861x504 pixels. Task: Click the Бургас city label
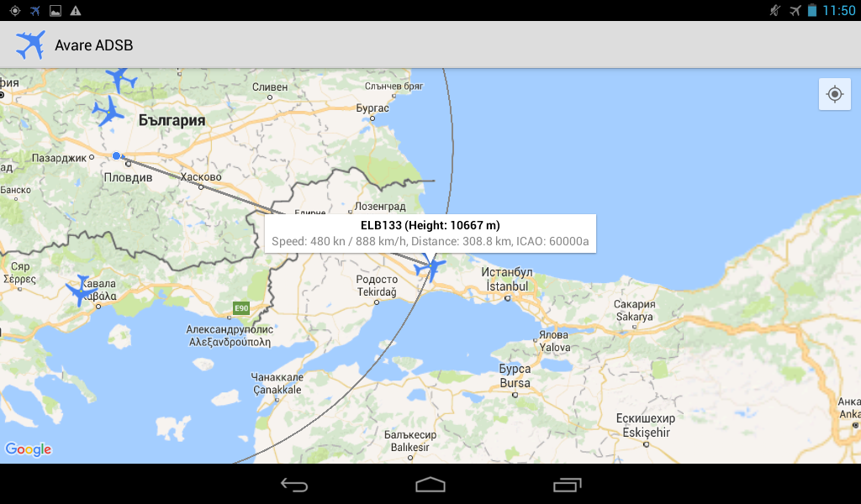(x=372, y=108)
